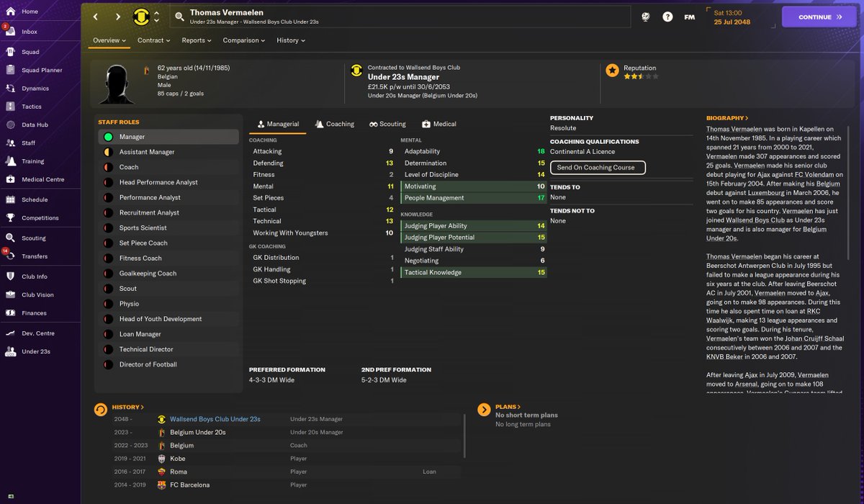This screenshot has width=864, height=504.
Task: Click the search field showing Thomas Vermaelen
Action: pos(400,17)
